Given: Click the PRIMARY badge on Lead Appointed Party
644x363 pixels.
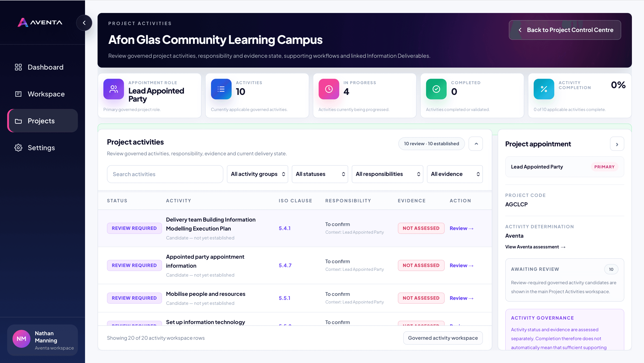Looking at the screenshot, I should 604,167.
